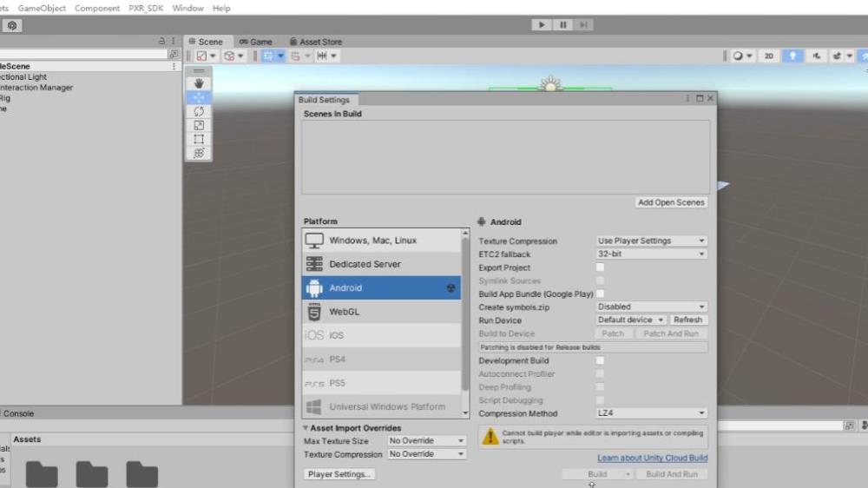Open the Component menu

97,9
